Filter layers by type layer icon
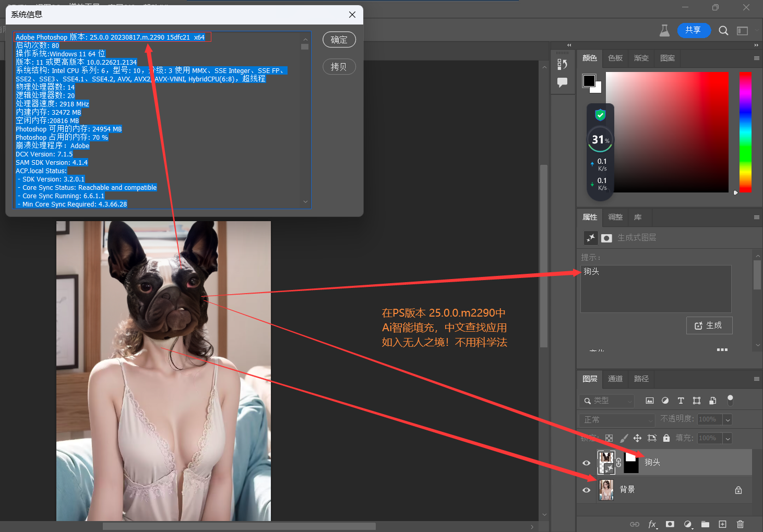The height and width of the screenshot is (532, 763). [x=681, y=401]
